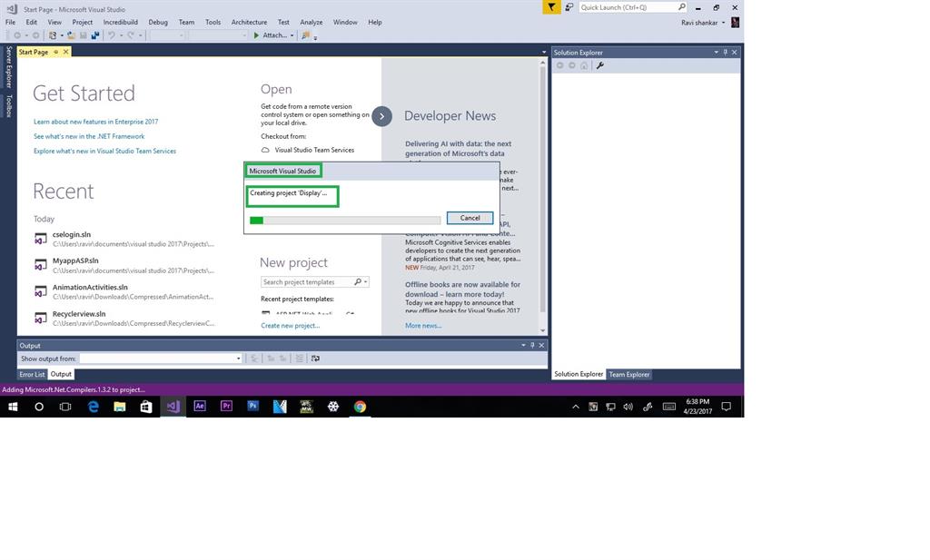Open the Attach button dropdown arrow

coord(292,35)
